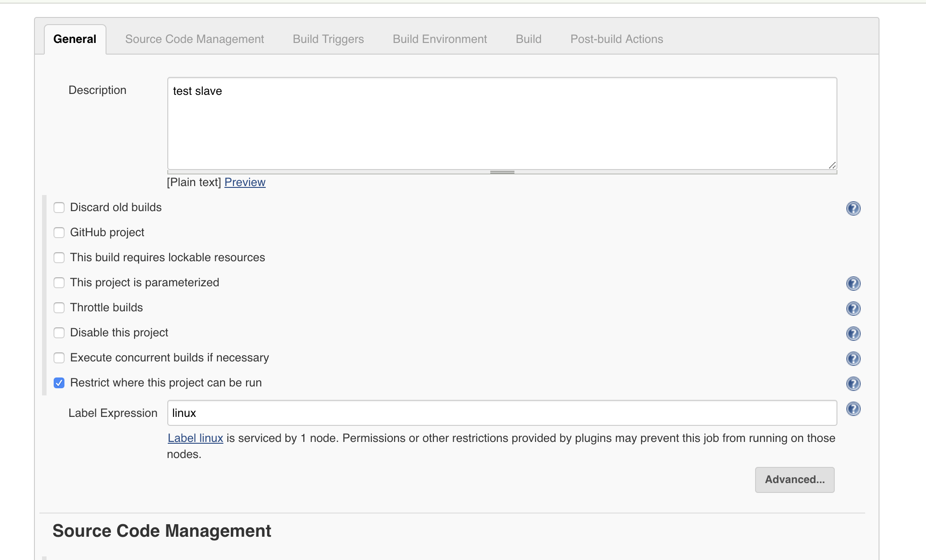926x560 pixels.
Task: Follow the Label linux link
Action: click(195, 438)
